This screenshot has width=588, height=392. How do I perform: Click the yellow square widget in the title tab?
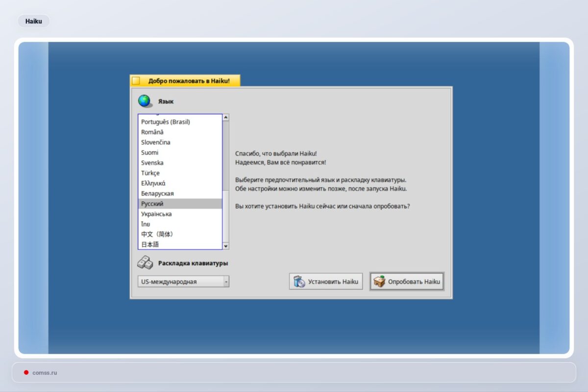136,79
